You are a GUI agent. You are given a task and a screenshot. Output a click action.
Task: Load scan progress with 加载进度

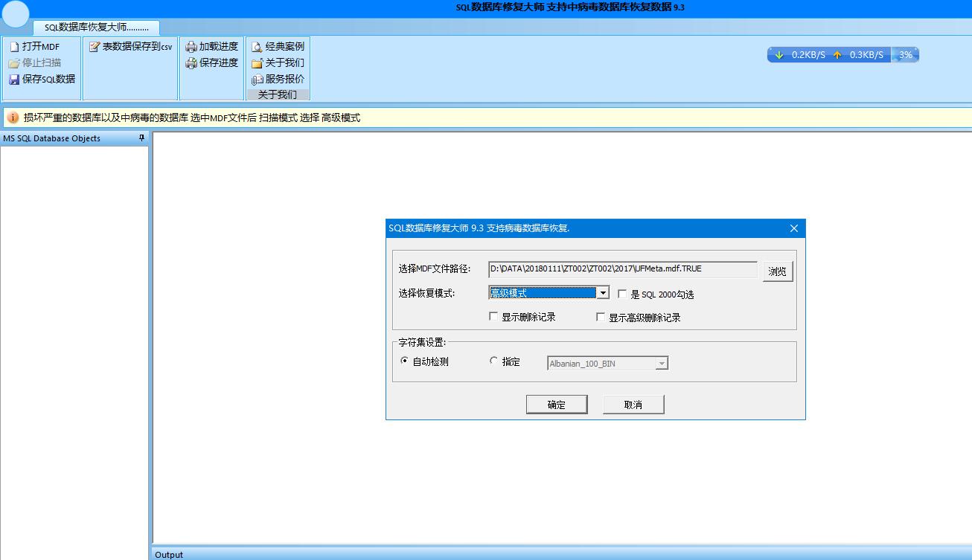tap(212, 47)
